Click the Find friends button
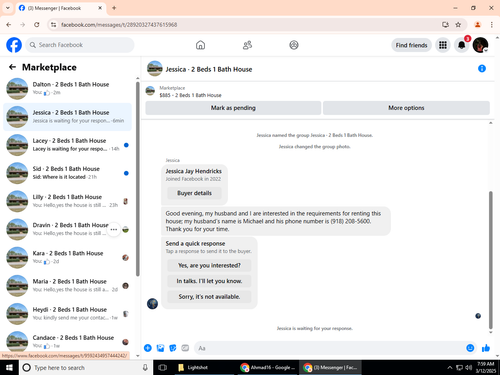Image resolution: width=500 pixels, height=375 pixels. 411,45
